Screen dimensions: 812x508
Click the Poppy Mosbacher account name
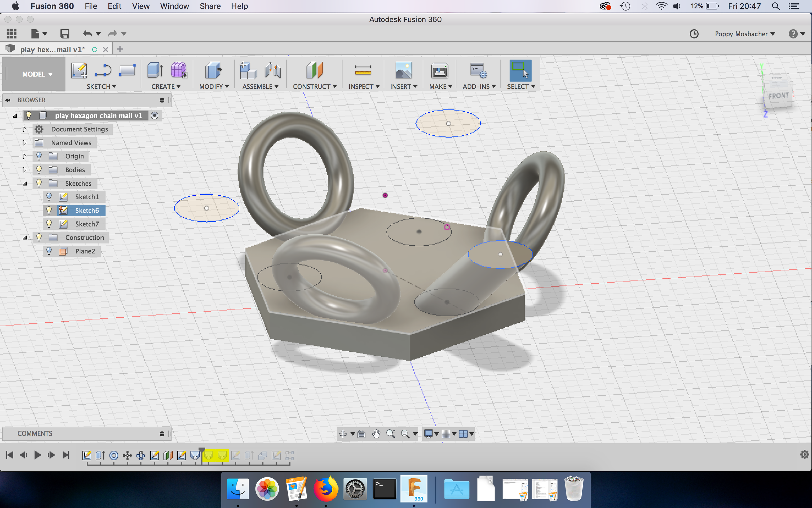pos(742,34)
